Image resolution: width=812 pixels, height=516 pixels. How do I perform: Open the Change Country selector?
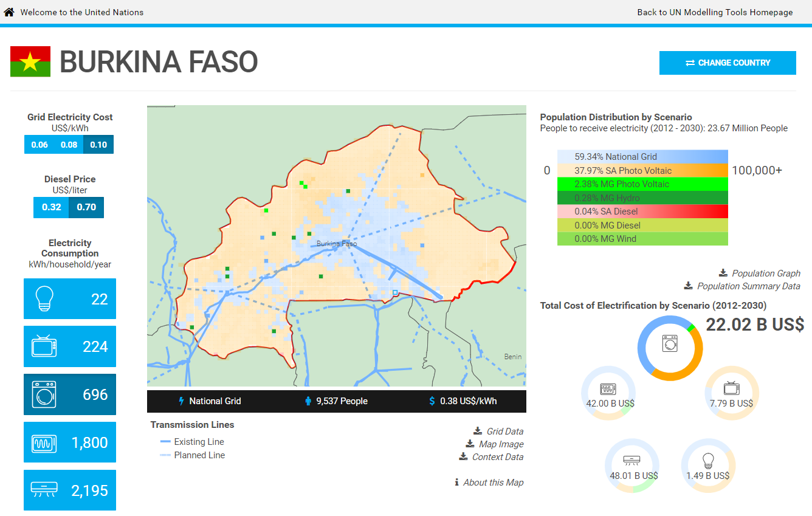click(728, 63)
